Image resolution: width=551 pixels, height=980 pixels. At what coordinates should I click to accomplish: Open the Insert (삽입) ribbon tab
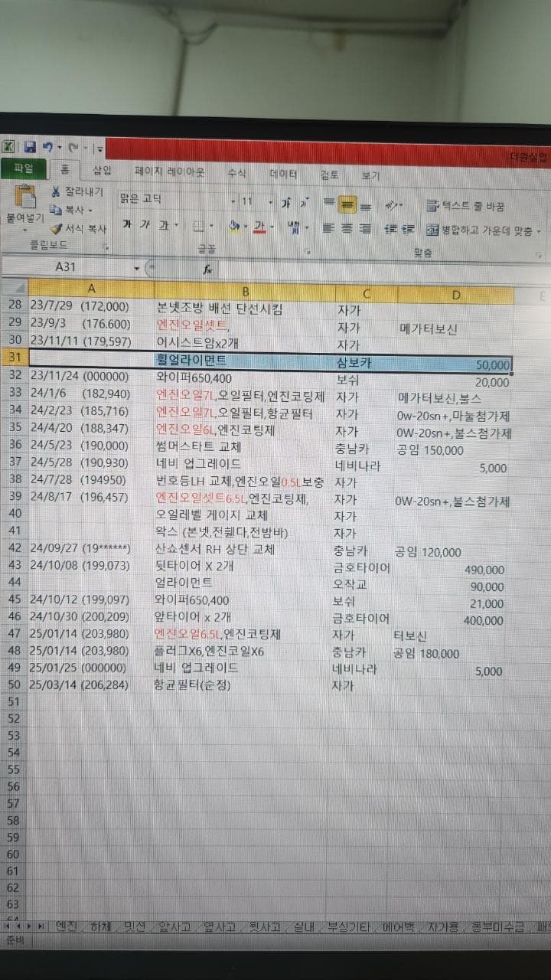point(102,171)
